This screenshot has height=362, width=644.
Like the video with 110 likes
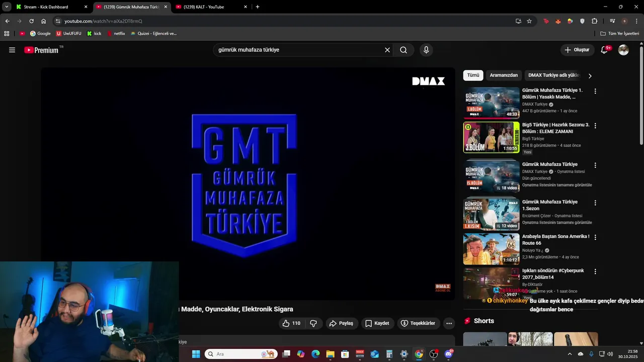coord(291,323)
